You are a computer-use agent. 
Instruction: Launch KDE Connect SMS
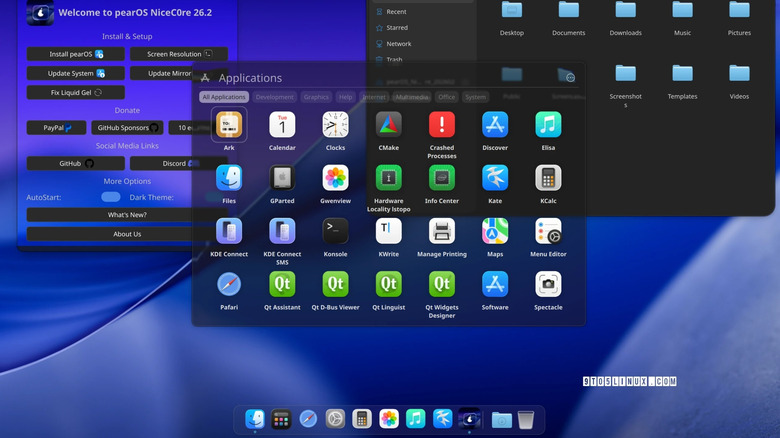point(282,231)
